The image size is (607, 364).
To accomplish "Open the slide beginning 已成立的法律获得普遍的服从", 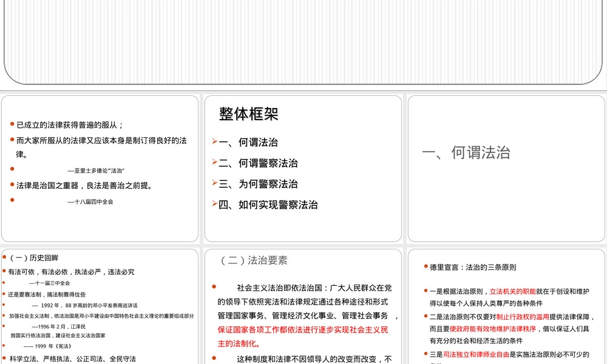I will coord(100,169).
